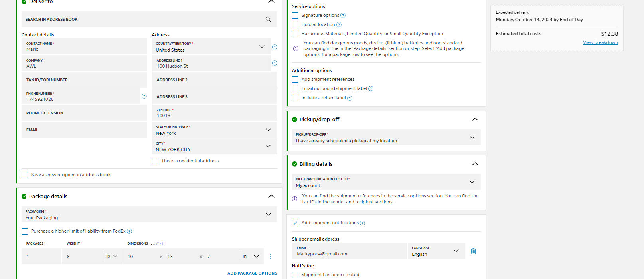Open package row three-dot options menu
The width and height of the screenshot is (644, 279).
pyautogui.click(x=271, y=256)
